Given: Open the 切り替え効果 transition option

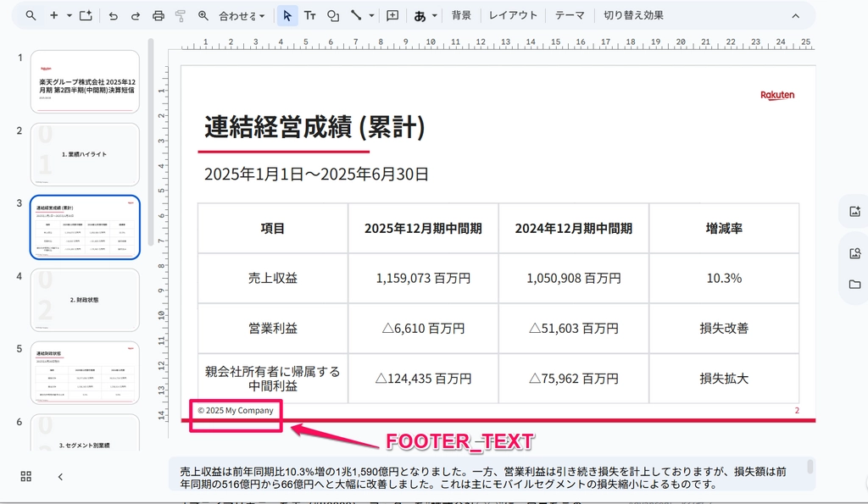Looking at the screenshot, I should click(633, 15).
